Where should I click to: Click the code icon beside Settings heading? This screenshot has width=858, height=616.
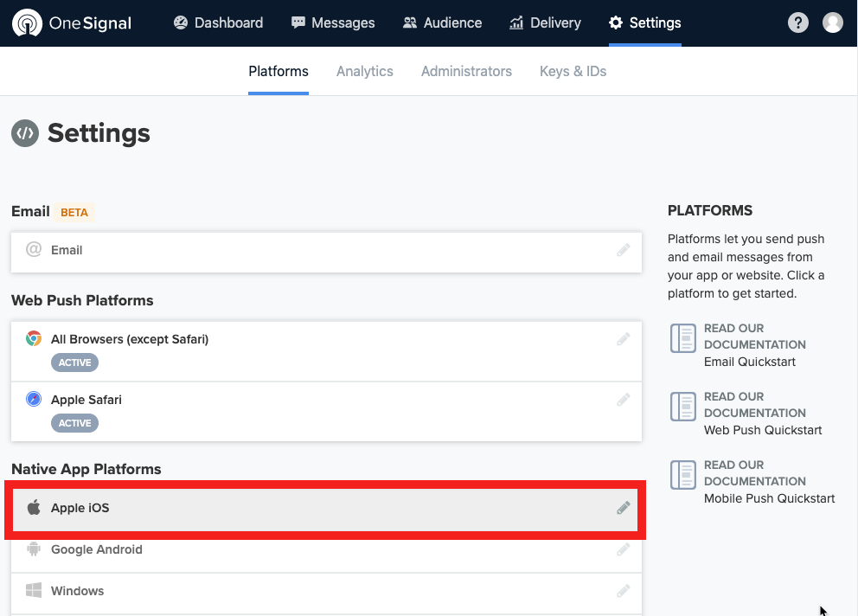(x=25, y=133)
